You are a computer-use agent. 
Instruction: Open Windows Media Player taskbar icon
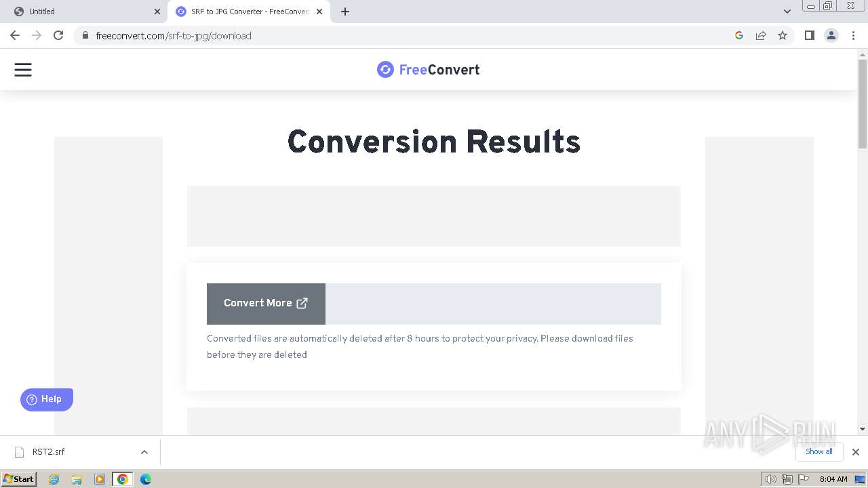point(100,479)
